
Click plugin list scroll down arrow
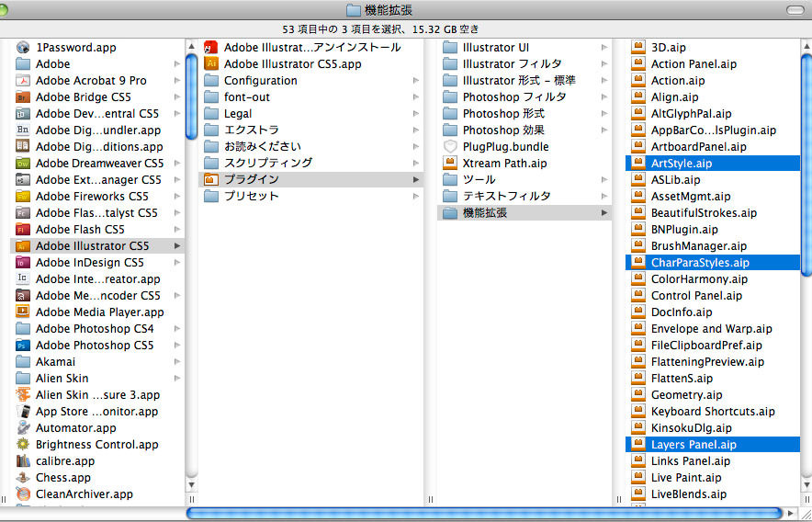point(806,485)
